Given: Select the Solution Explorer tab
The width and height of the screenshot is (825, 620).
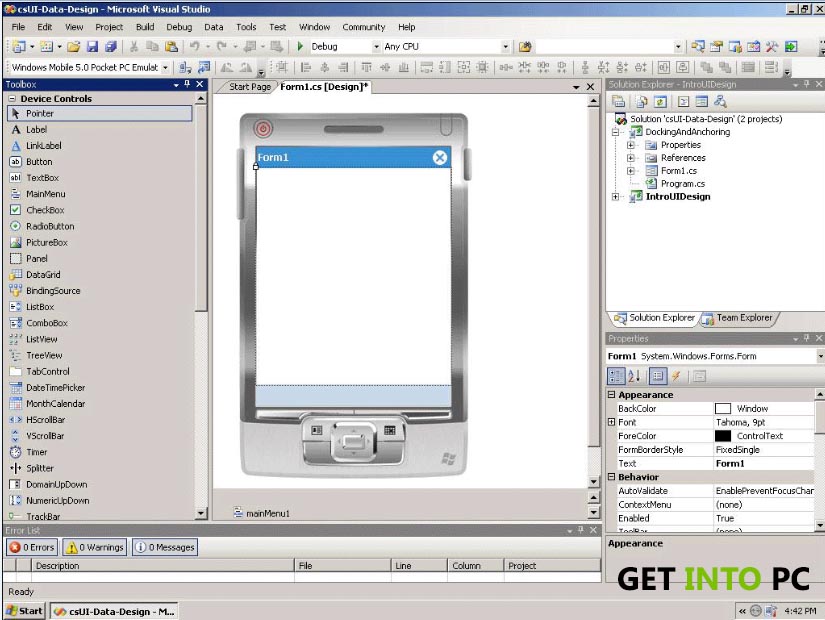Looking at the screenshot, I should click(x=655, y=318).
